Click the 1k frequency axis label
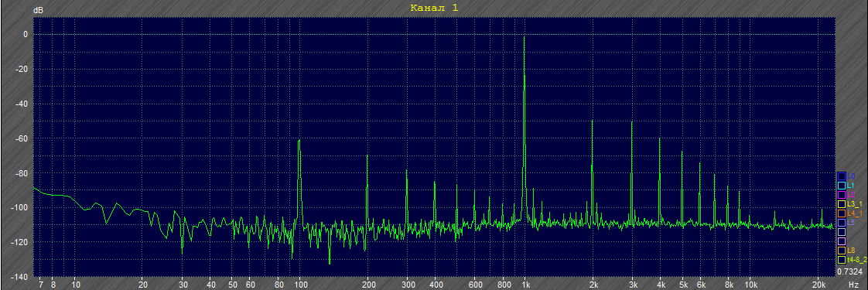The width and height of the screenshot is (868, 290). (525, 284)
